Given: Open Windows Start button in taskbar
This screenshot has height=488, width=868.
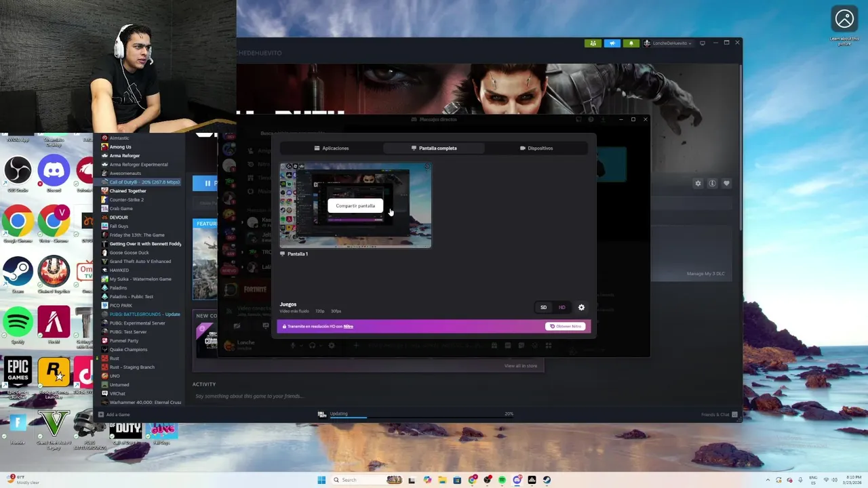Looking at the screenshot, I should coord(321,480).
